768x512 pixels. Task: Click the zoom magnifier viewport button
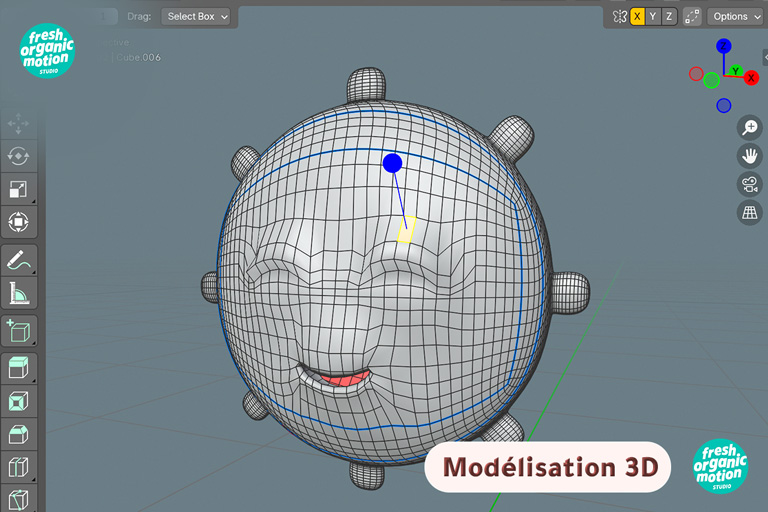coord(749,127)
